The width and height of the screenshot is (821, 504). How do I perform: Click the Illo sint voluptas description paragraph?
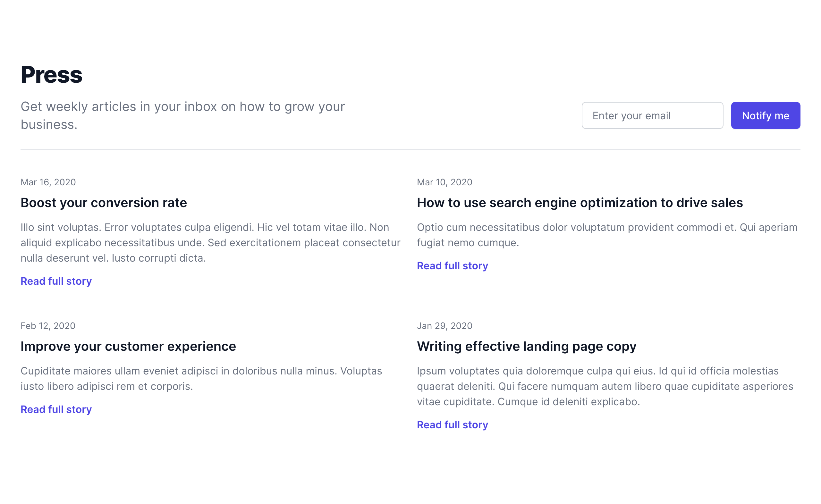click(x=210, y=243)
